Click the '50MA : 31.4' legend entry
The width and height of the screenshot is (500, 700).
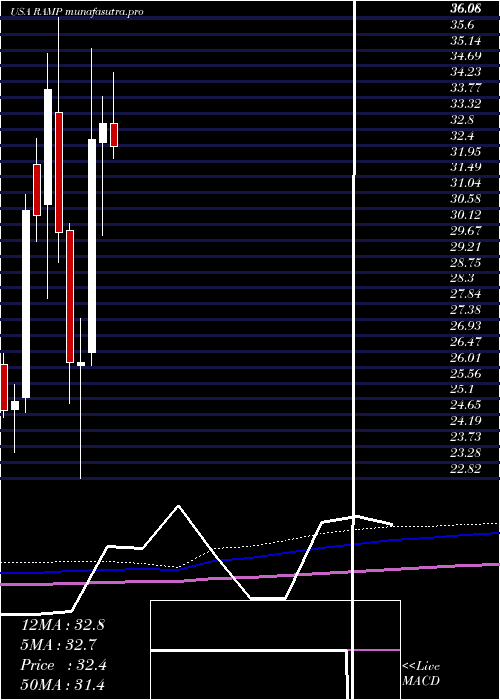[62, 684]
